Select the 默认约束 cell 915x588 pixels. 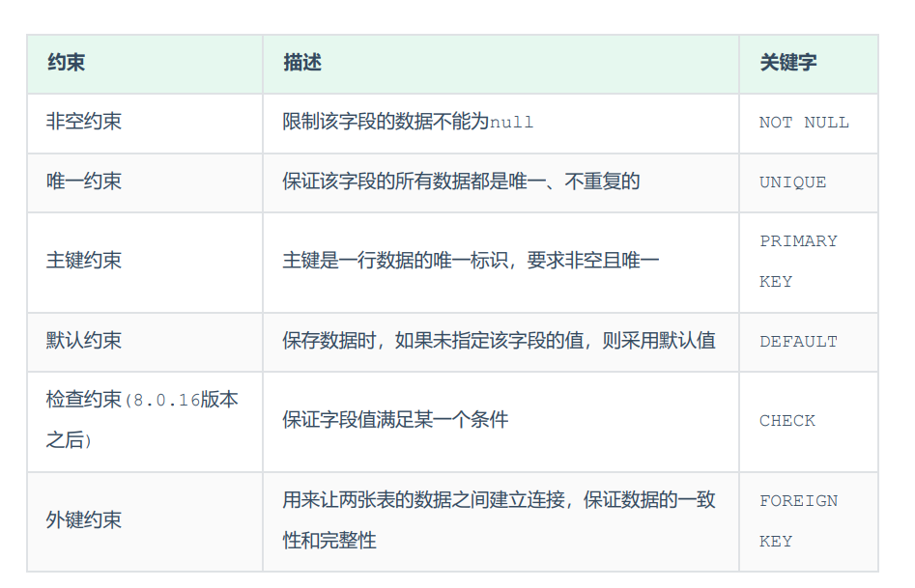click(x=84, y=341)
